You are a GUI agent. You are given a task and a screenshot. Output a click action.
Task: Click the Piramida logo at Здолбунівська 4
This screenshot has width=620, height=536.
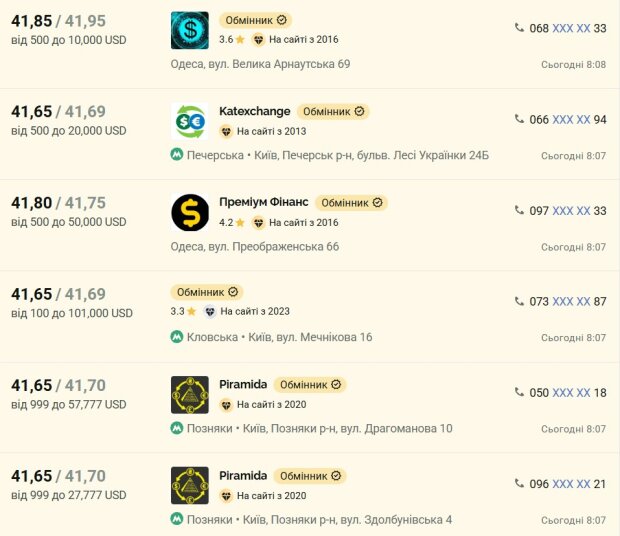190,485
